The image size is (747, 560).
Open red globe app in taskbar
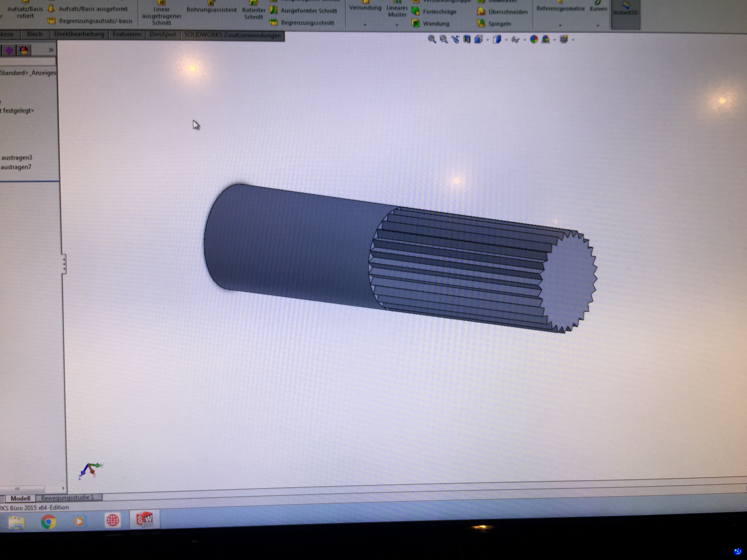tap(112, 520)
